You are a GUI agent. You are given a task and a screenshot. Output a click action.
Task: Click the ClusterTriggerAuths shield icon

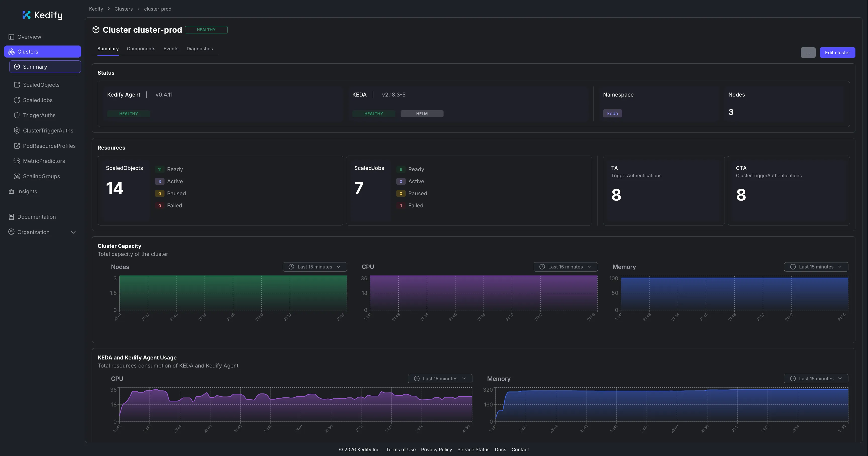click(x=17, y=130)
